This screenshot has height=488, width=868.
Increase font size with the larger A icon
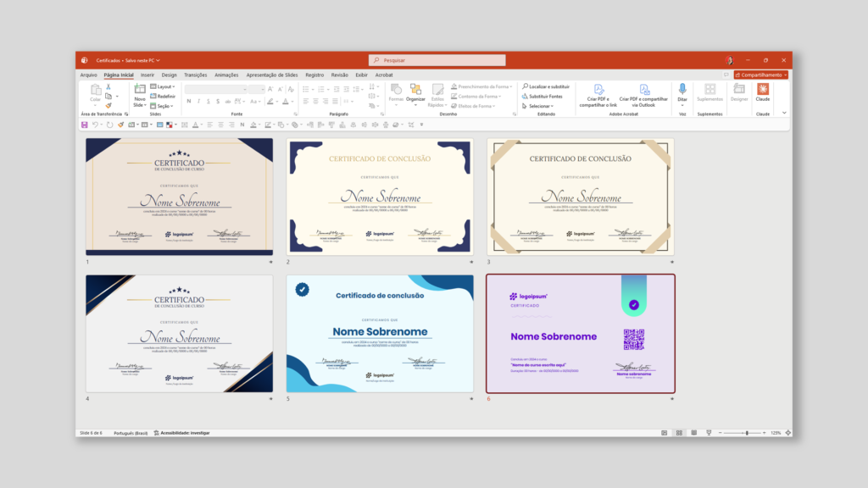270,89
